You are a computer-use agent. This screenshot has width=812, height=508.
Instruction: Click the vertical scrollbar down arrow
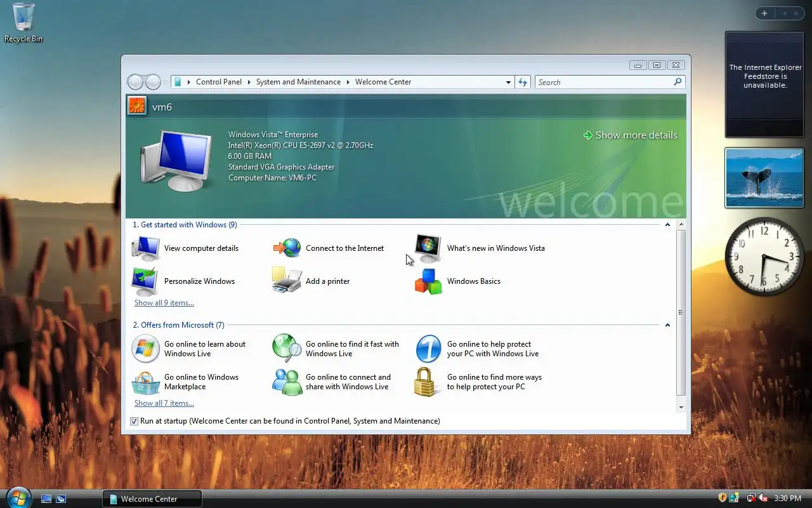click(681, 407)
